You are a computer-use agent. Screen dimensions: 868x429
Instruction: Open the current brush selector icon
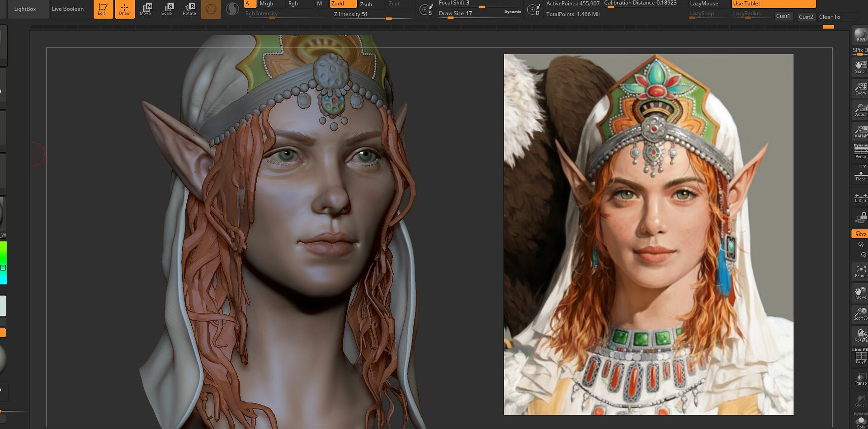[211, 9]
